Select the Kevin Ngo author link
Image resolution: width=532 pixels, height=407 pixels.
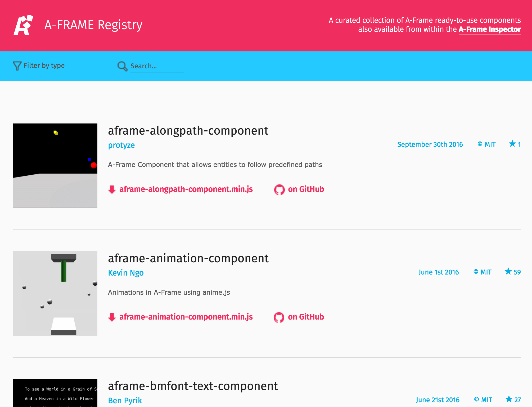pos(126,273)
